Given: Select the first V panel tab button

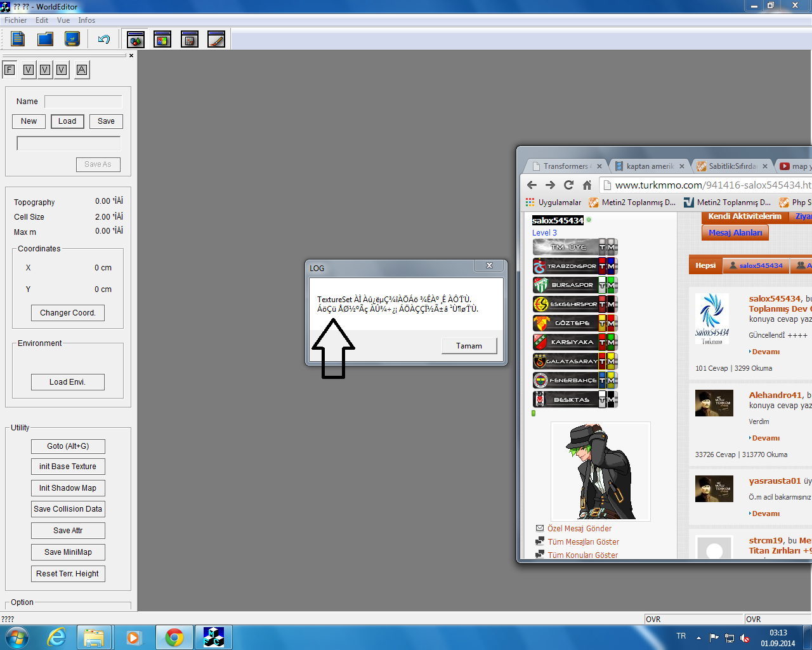Looking at the screenshot, I should [29, 70].
